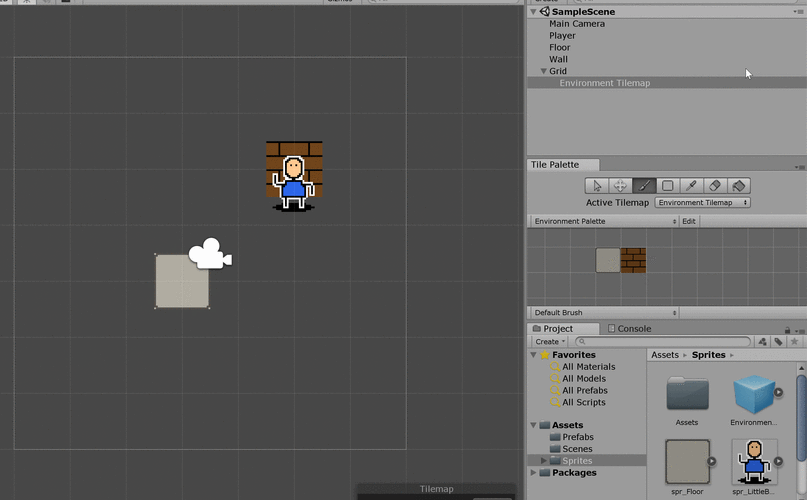The width and height of the screenshot is (807, 500).
Task: Select the Scenes folder
Action: (577, 449)
